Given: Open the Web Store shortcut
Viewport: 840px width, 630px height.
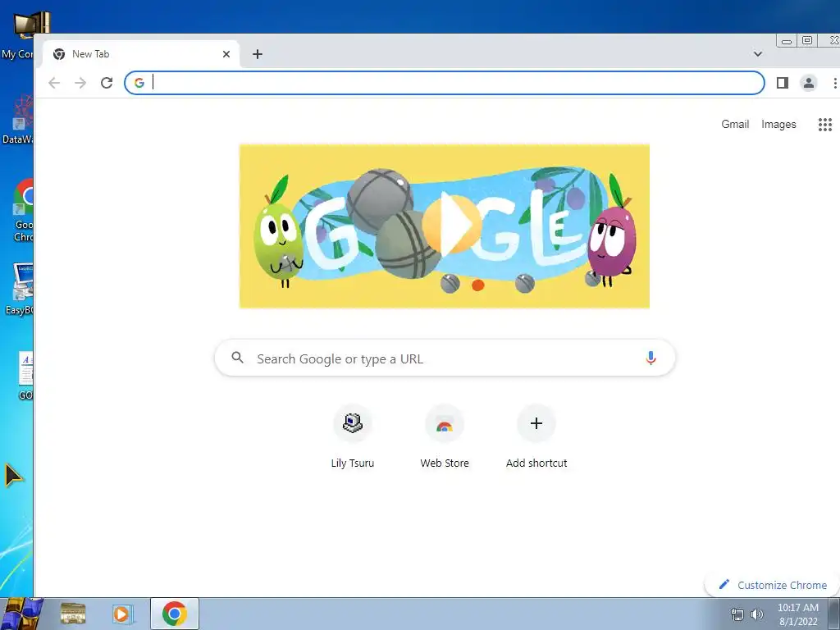Looking at the screenshot, I should 445,438.
